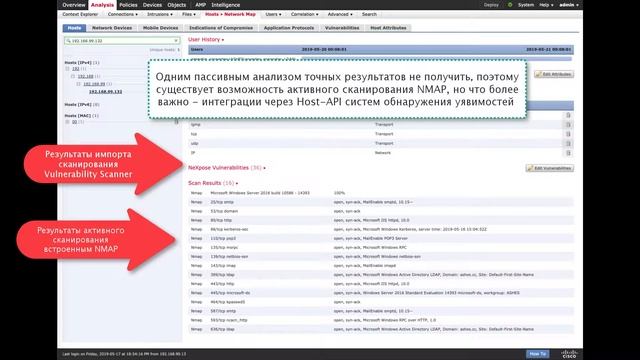The width and height of the screenshot is (640, 360).
Task: Click the 88/tcp kerberos-sec scan result
Action: tap(229, 229)
